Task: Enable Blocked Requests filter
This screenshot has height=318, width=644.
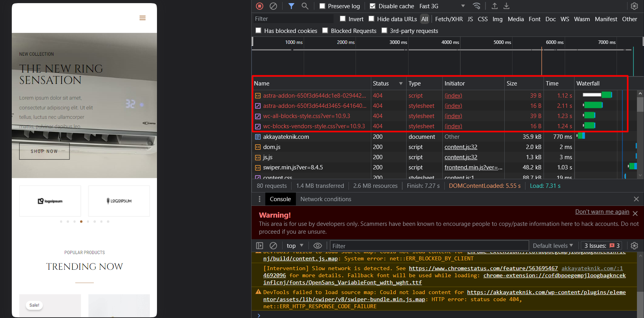Action: [325, 31]
